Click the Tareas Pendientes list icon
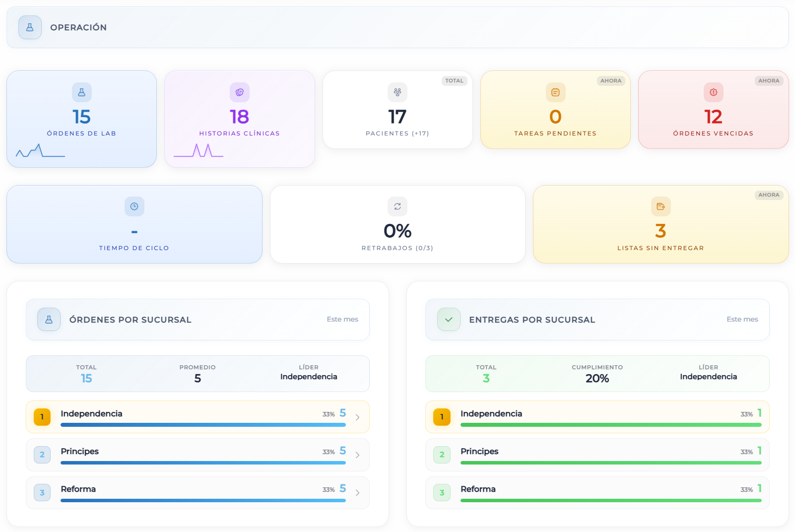 (x=555, y=92)
